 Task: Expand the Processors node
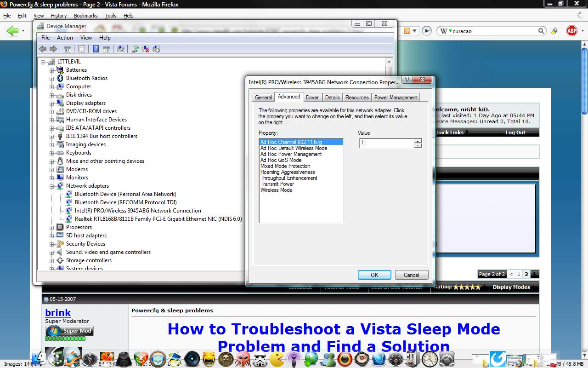coord(52,228)
